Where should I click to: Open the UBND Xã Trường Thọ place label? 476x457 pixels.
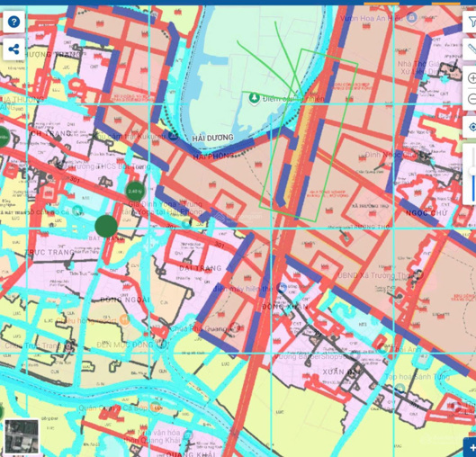pos(373,275)
